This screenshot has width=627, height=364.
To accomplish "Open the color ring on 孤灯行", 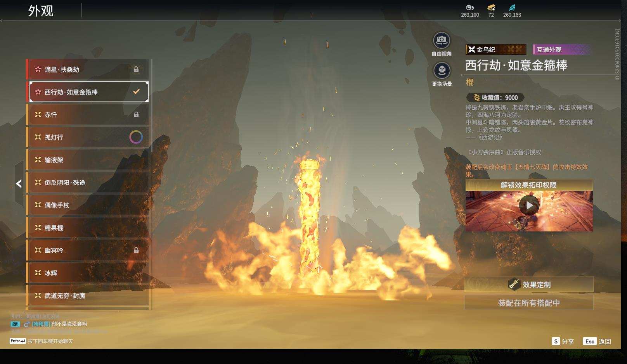I will pos(136,137).
